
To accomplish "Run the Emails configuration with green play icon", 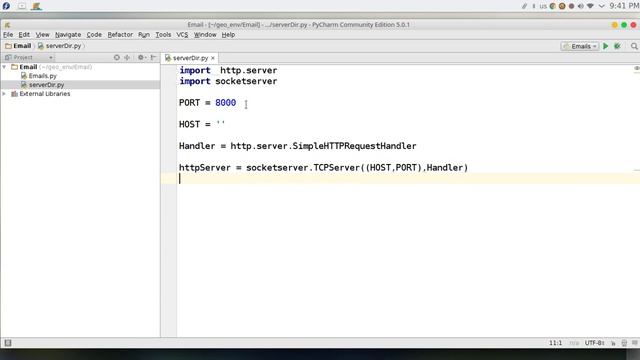I will 606,46.
